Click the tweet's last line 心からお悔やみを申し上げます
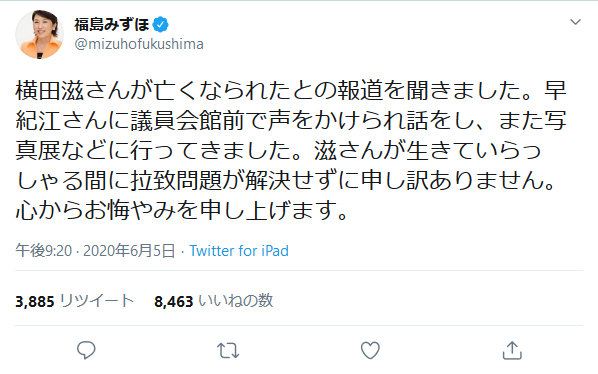 182,210
